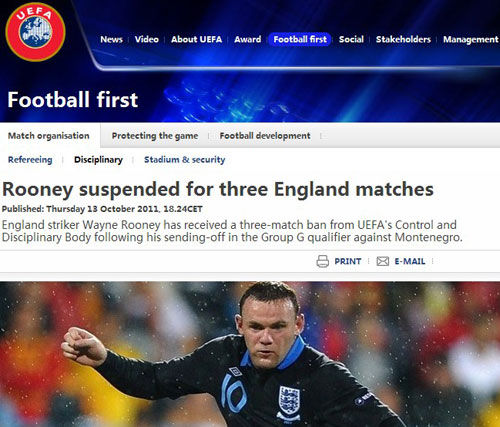Open the News menu item
Image resolution: width=500 pixels, height=427 pixels.
pyautogui.click(x=111, y=39)
